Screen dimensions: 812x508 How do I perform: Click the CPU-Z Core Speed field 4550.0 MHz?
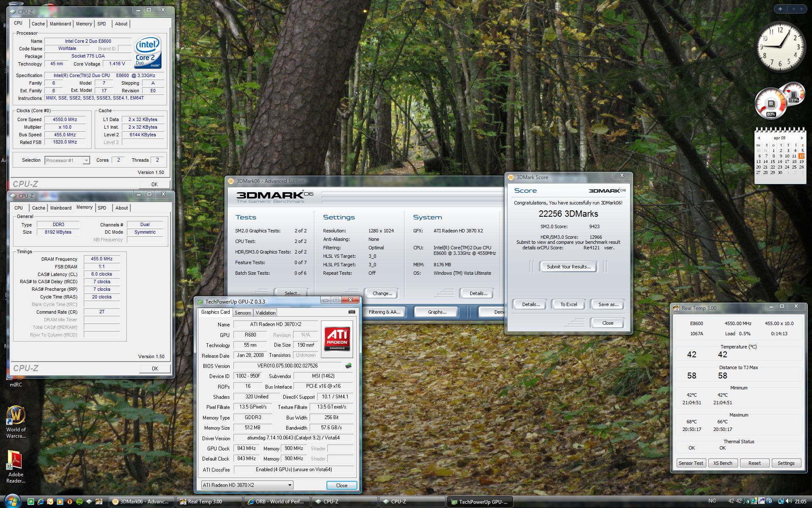[65, 120]
